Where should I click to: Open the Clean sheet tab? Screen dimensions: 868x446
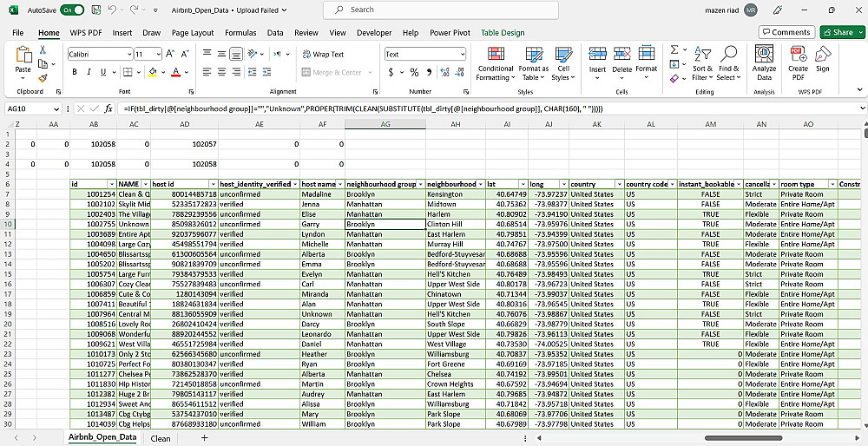[161, 438]
